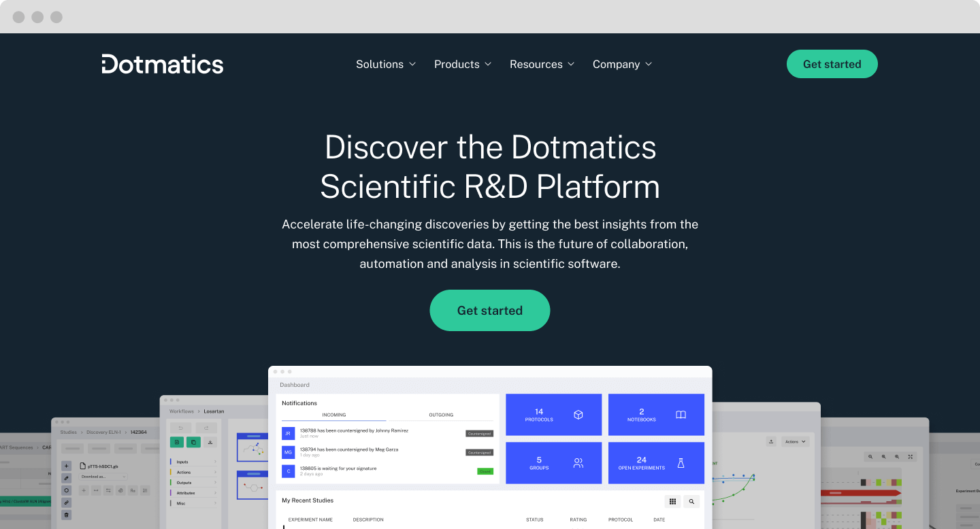Click the Protocol column header
Viewport: 980px width, 529px height.
(621, 520)
